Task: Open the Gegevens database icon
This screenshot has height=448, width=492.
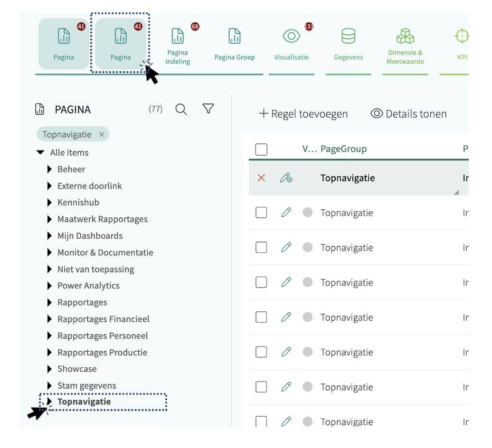Action: [x=348, y=37]
